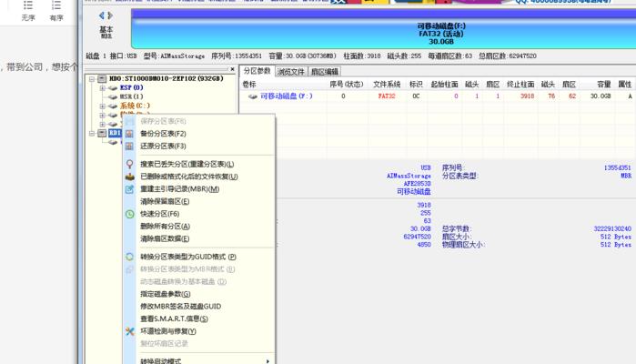Image resolution: width=636 pixels, height=364 pixels.
Task: Collapse the RD1 removable disk node
Action: pos(92,133)
